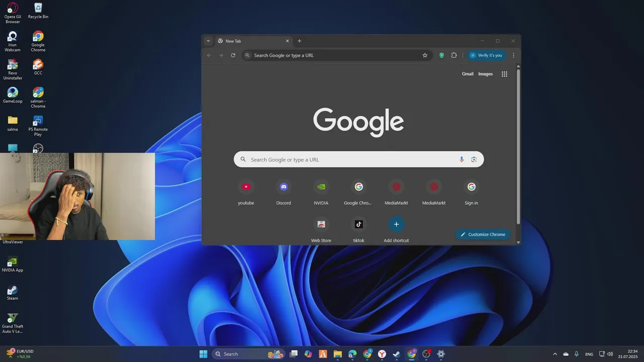The width and height of the screenshot is (644, 362).
Task: Open the Google Chro... shortcut tile
Action: pos(359,193)
